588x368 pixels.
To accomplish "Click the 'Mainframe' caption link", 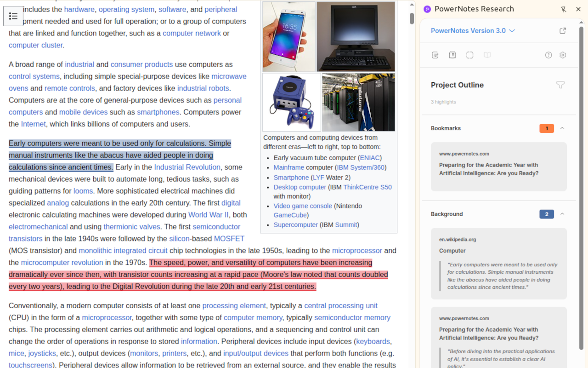I will click(289, 167).
